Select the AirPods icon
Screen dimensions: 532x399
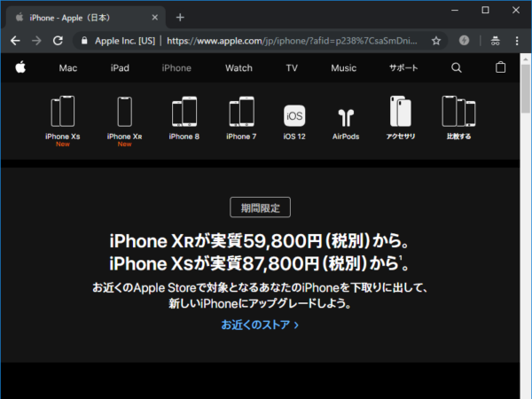coord(346,117)
